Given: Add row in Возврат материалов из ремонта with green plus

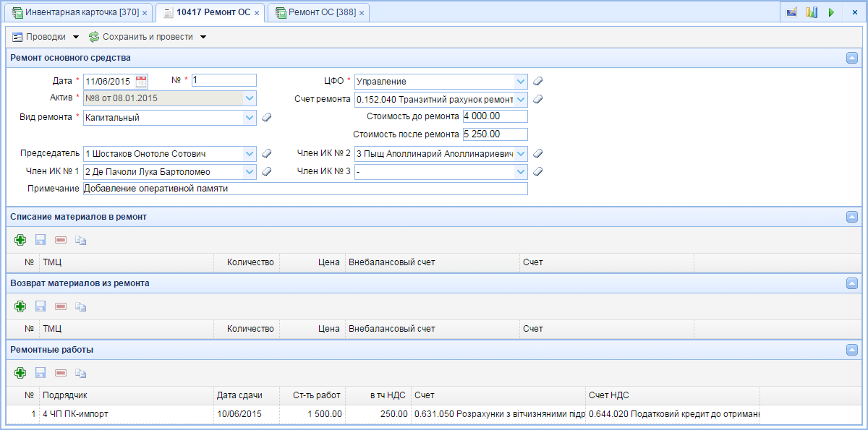Looking at the screenshot, I should pos(20,306).
